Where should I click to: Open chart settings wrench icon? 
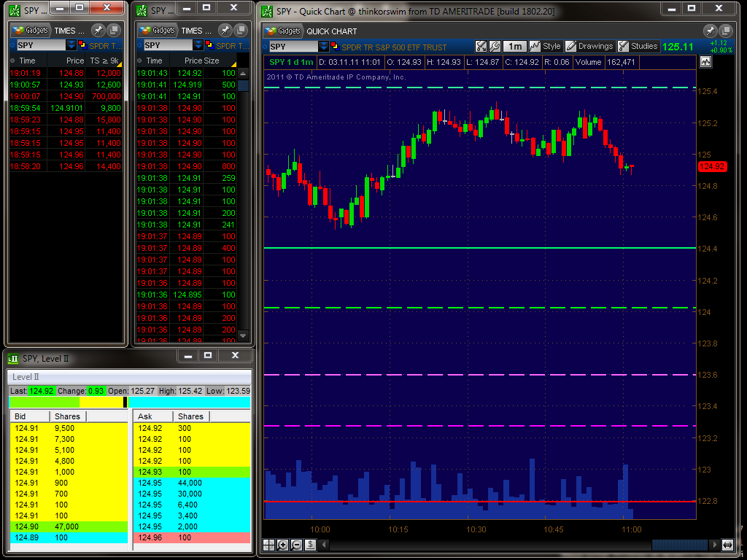pos(495,46)
